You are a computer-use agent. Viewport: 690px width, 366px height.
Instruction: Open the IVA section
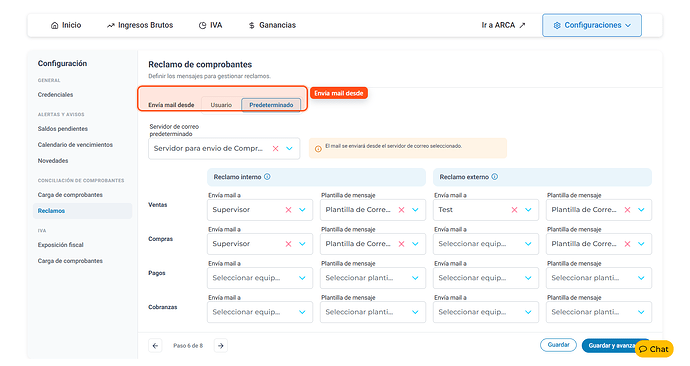[x=210, y=25]
